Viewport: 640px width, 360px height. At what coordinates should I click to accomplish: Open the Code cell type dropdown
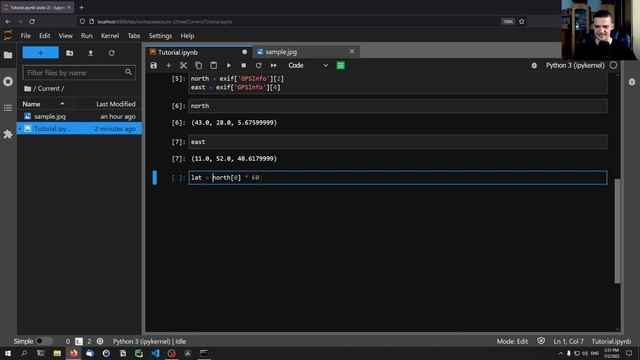[x=308, y=65]
